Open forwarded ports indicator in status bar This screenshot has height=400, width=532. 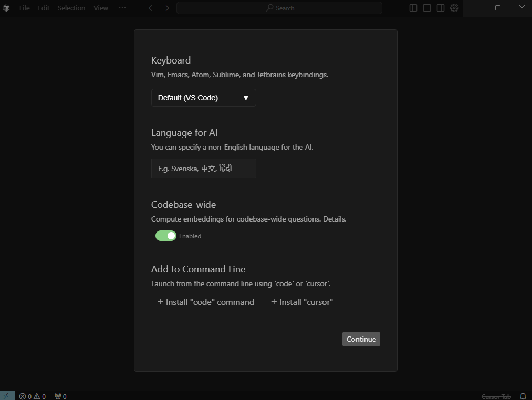(60, 396)
